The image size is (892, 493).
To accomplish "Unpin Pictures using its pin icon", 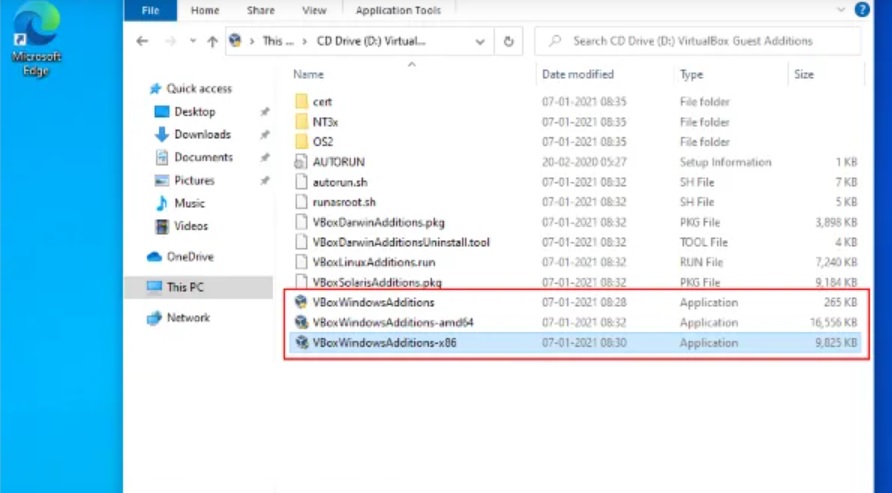I will click(265, 181).
